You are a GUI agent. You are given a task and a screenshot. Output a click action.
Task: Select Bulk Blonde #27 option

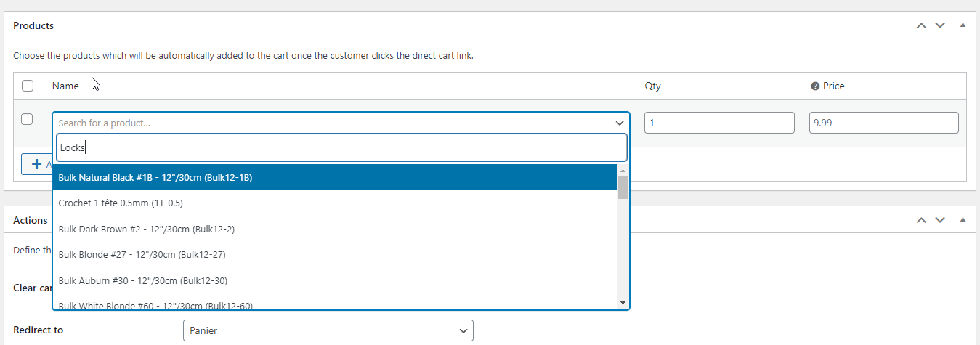tap(143, 254)
